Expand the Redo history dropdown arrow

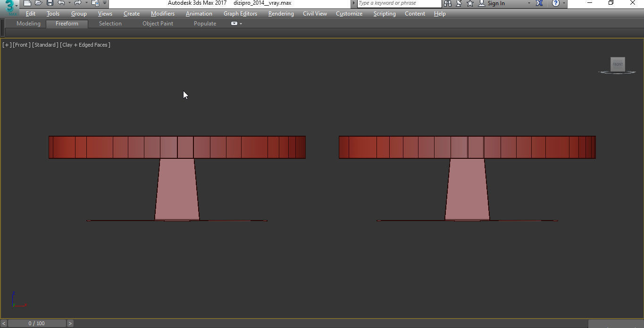click(86, 3)
